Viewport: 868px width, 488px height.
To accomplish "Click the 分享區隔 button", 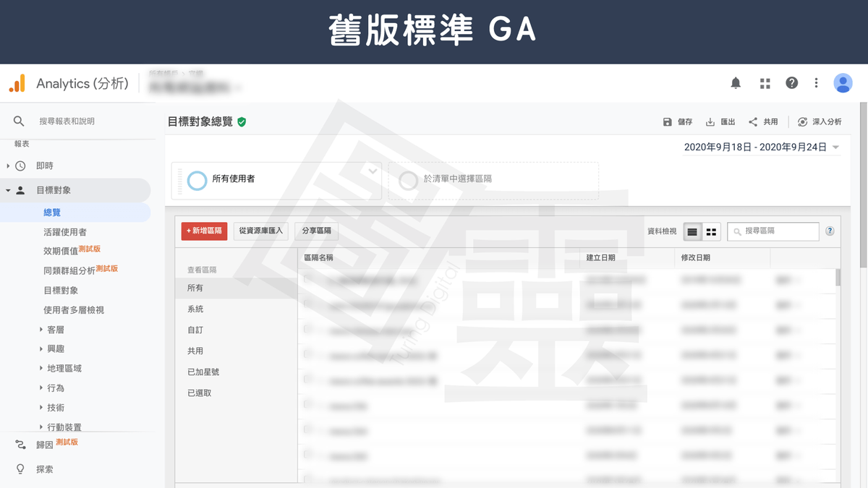I will click(x=317, y=231).
